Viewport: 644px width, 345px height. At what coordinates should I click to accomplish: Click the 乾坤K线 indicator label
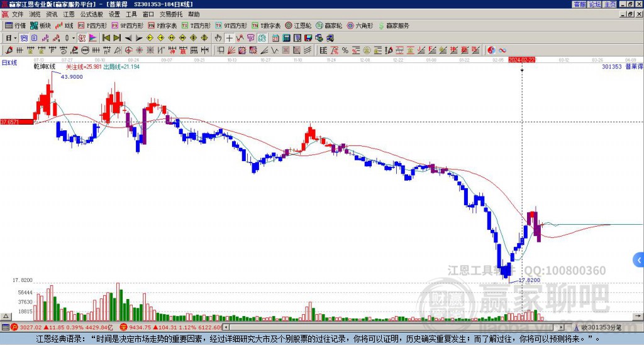tap(45, 67)
